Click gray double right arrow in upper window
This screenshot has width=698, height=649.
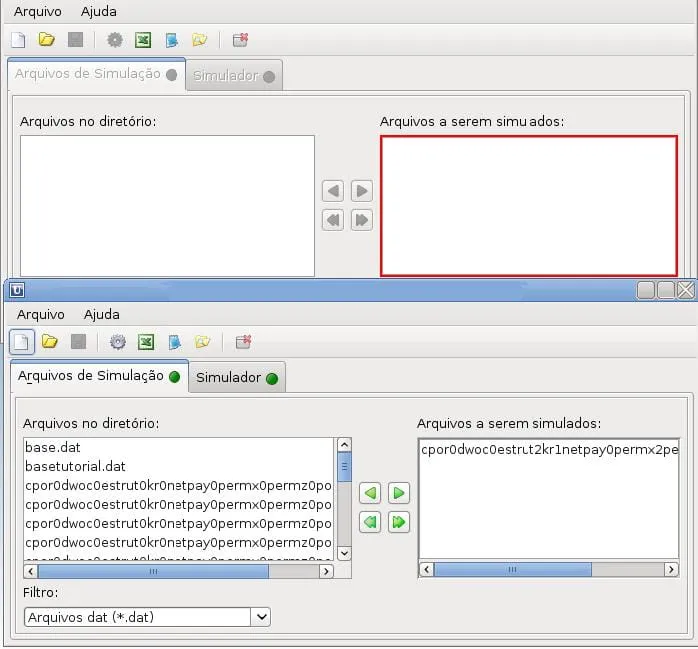(x=362, y=220)
